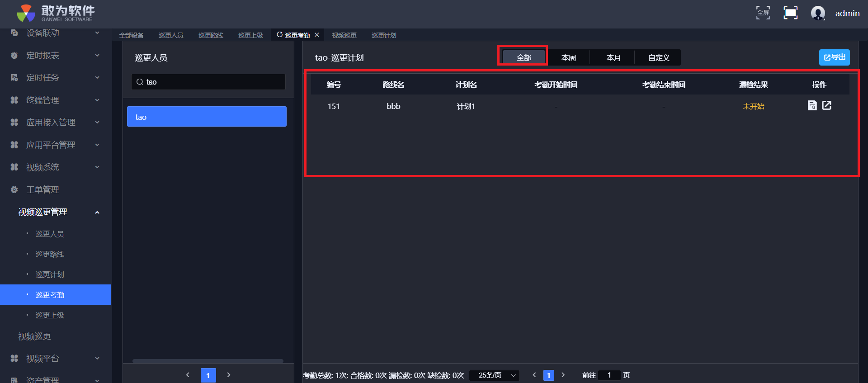Viewport: 868px width, 383px height.
Task: Click the 终端管理 sidebar icon
Action: (x=14, y=100)
